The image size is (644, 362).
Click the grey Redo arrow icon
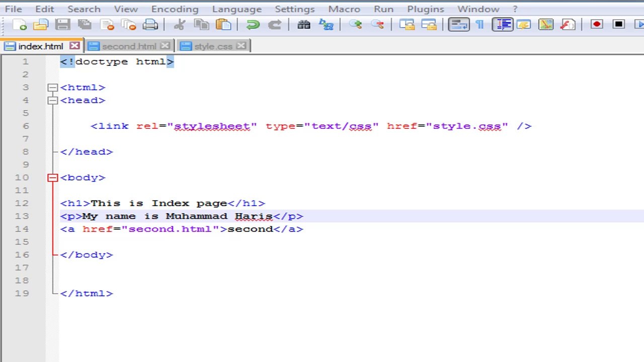pyautogui.click(x=275, y=25)
